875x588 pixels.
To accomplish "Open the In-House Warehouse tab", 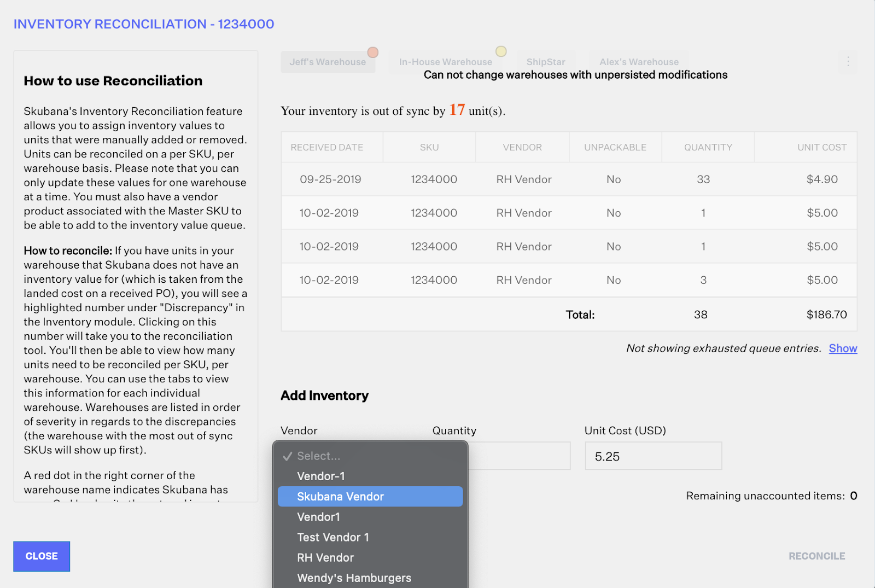I will pos(446,62).
